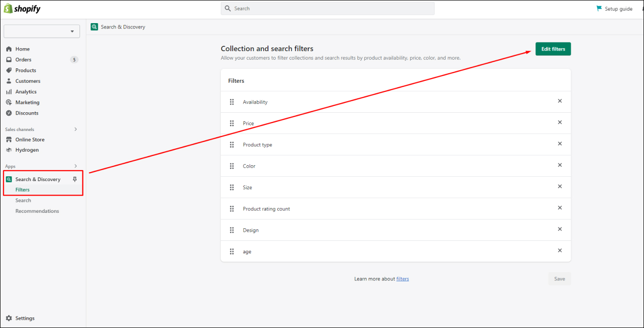Screen dimensions: 644x328
Task: Remove the Product type filter
Action: point(560,144)
